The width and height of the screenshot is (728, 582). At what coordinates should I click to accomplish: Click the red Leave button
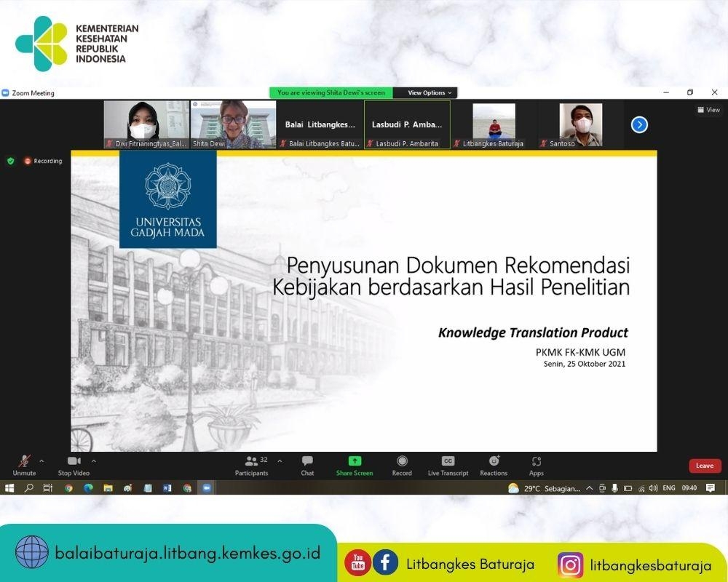[705, 466]
